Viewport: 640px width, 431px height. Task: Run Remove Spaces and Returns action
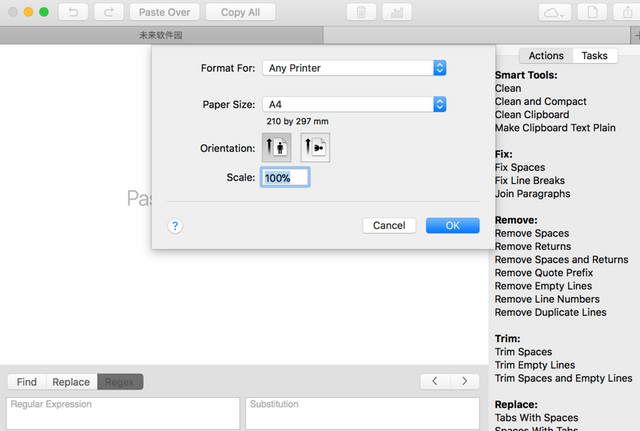coord(561,260)
